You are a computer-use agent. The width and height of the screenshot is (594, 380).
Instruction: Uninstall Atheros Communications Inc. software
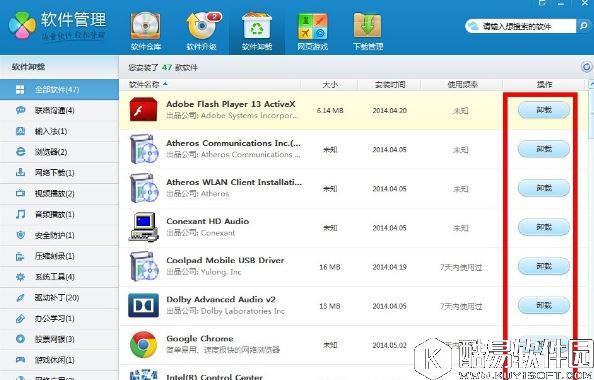(544, 149)
